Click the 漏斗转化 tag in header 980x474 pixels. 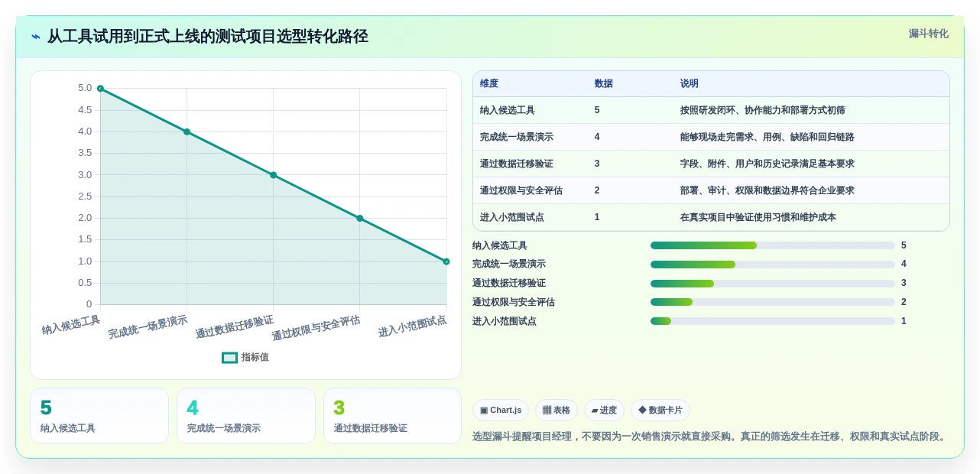tap(928, 34)
